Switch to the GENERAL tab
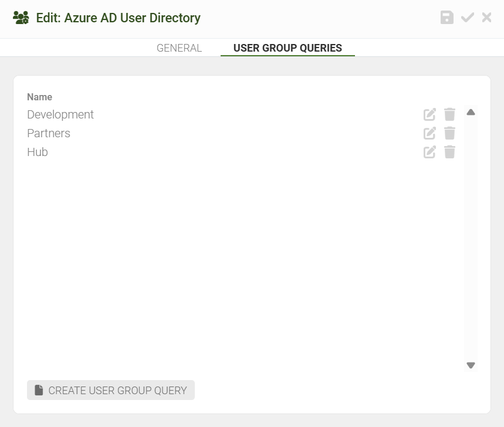Viewport: 504px width, 427px height. pyautogui.click(x=179, y=48)
